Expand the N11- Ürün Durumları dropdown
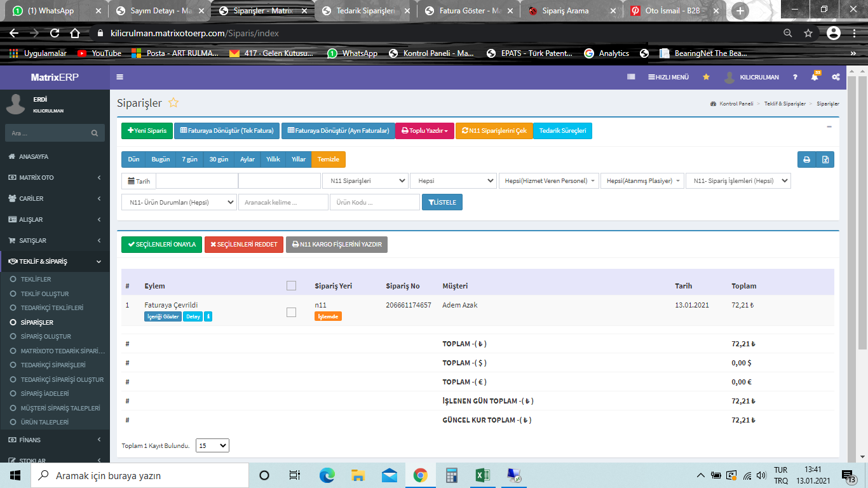Viewport: 868px width, 488px height. [x=179, y=202]
